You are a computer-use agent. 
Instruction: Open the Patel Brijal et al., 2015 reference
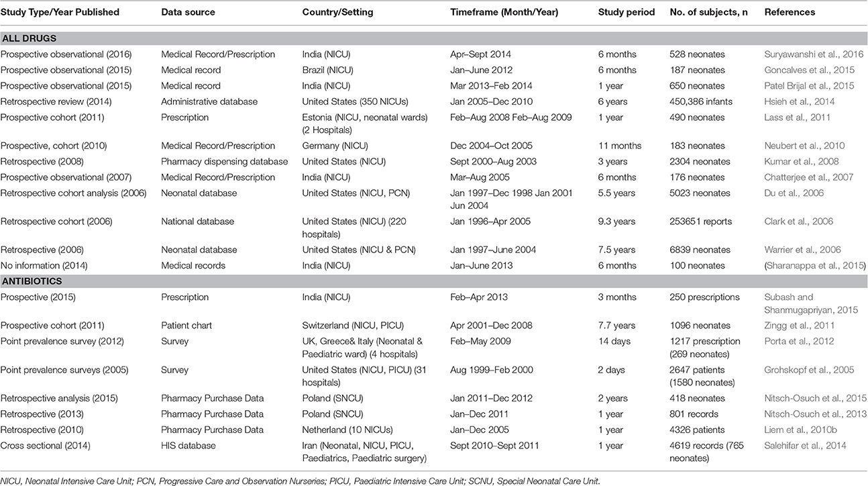(x=810, y=86)
